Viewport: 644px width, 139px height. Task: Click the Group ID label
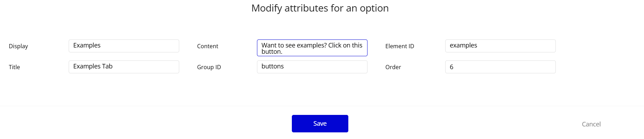209,67
